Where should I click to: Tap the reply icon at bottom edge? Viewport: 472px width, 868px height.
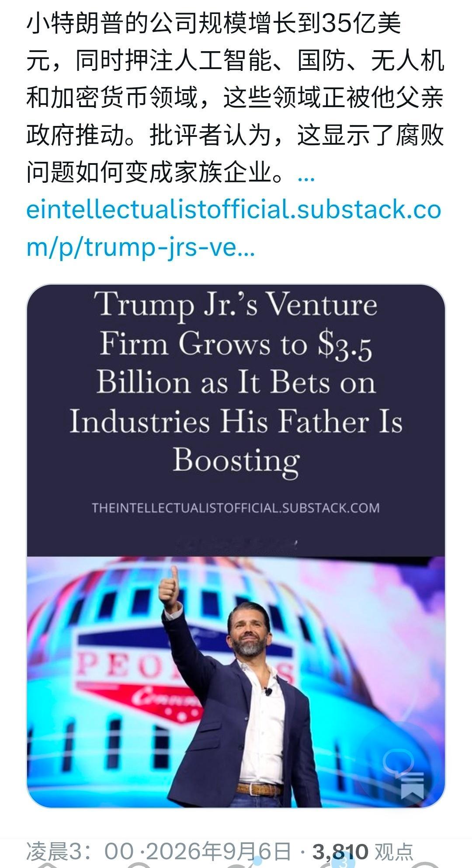tap(47, 865)
